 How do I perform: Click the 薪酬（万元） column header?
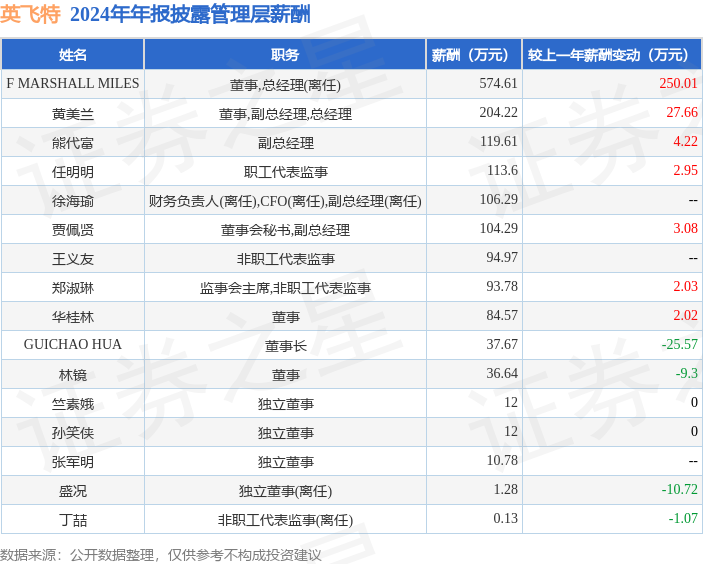(474, 55)
